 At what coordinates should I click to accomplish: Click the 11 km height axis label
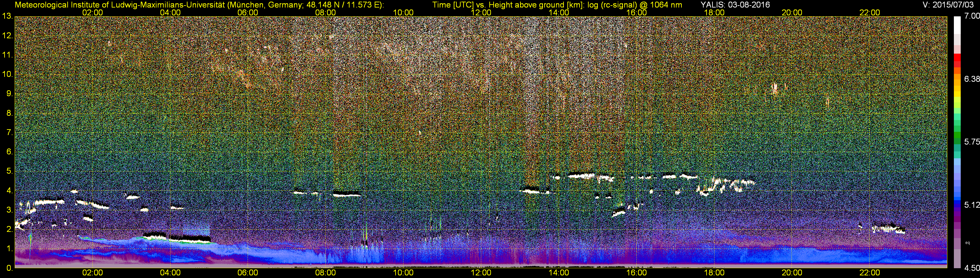tap(7, 55)
